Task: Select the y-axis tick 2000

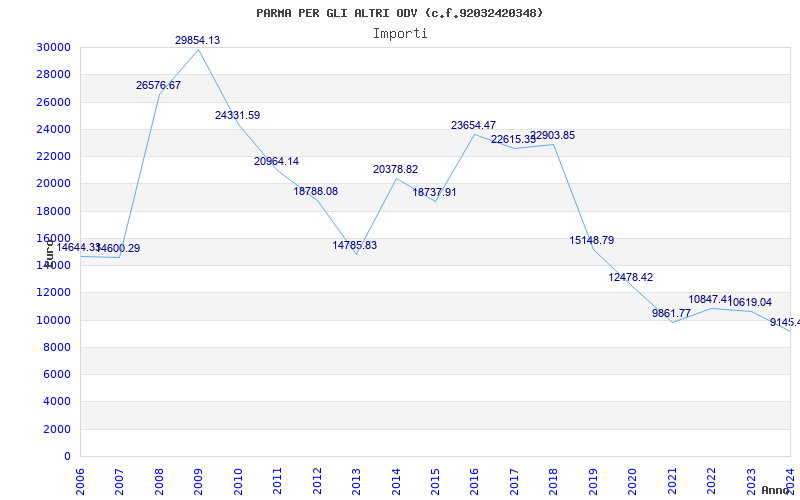Action: tap(57, 430)
